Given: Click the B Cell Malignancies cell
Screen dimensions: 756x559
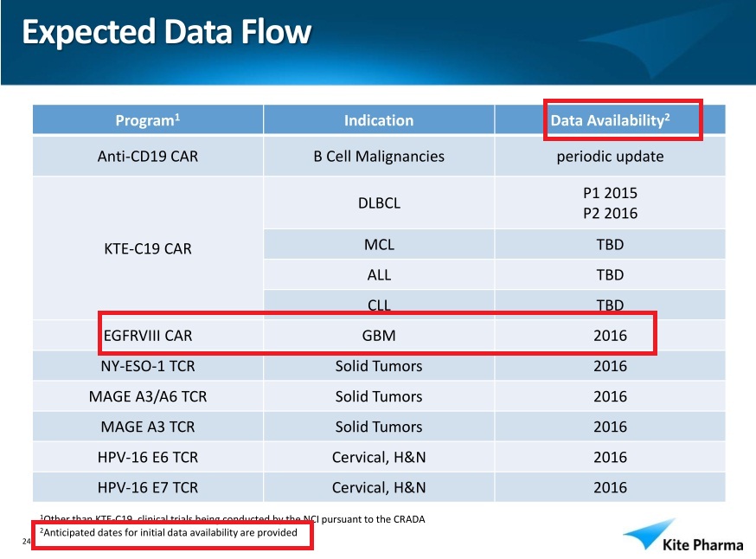Looking at the screenshot, I should pos(379,157).
